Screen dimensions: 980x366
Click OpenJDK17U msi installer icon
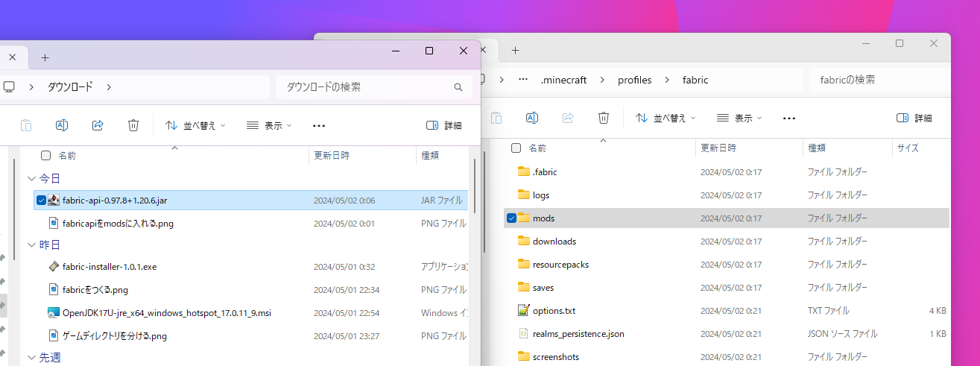pyautogui.click(x=54, y=312)
